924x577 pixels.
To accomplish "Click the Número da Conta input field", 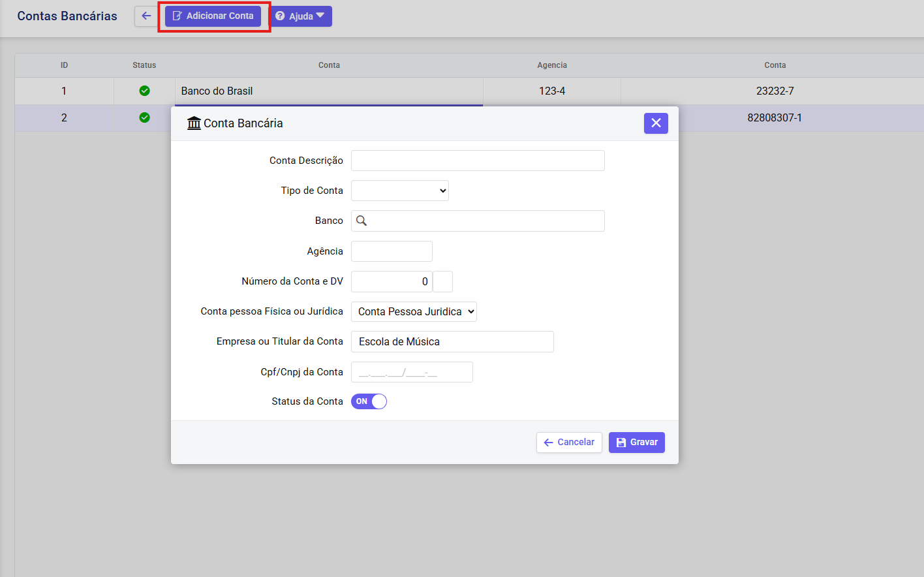I will pyautogui.click(x=392, y=281).
